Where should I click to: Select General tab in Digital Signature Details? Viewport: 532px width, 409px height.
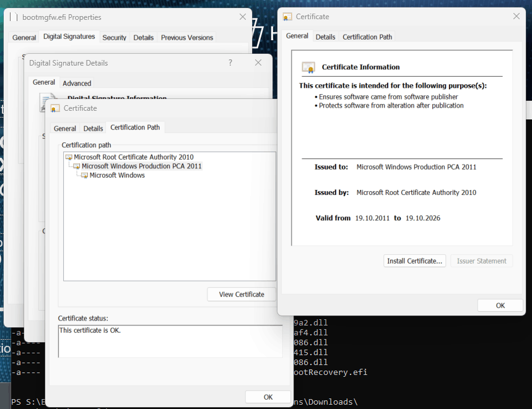[x=44, y=82]
